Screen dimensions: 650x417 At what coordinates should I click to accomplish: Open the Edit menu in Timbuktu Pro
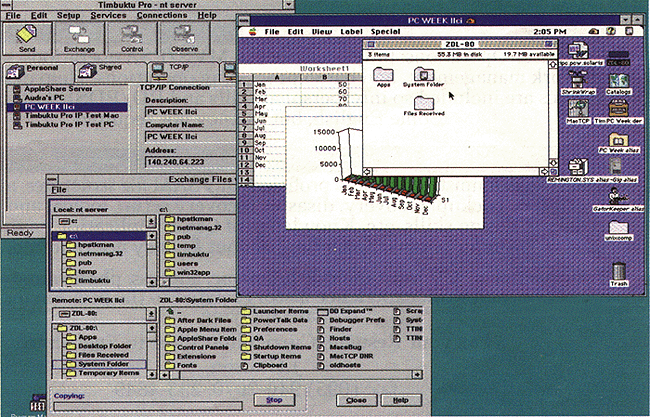coord(39,15)
